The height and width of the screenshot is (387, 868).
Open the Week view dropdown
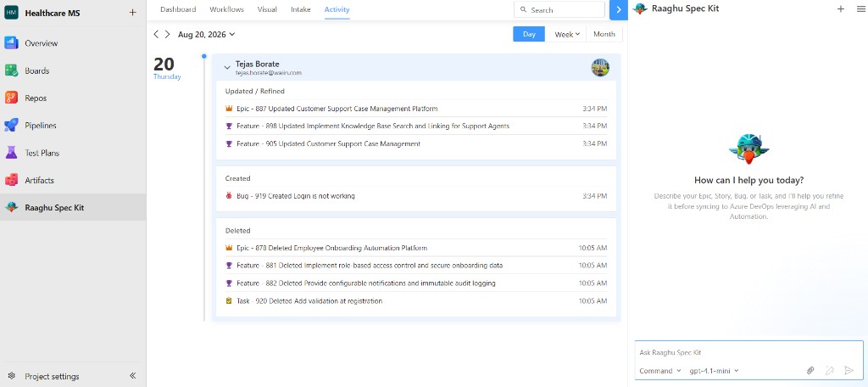[565, 35]
